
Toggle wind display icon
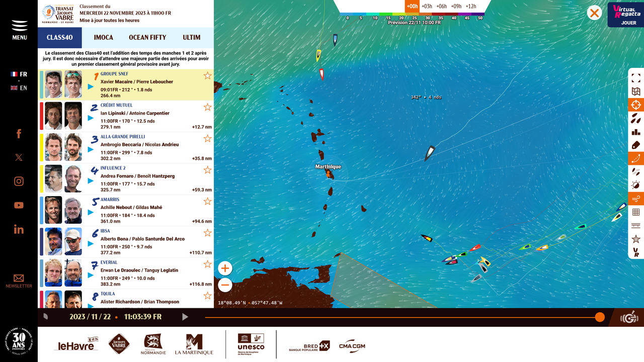pyautogui.click(x=636, y=199)
